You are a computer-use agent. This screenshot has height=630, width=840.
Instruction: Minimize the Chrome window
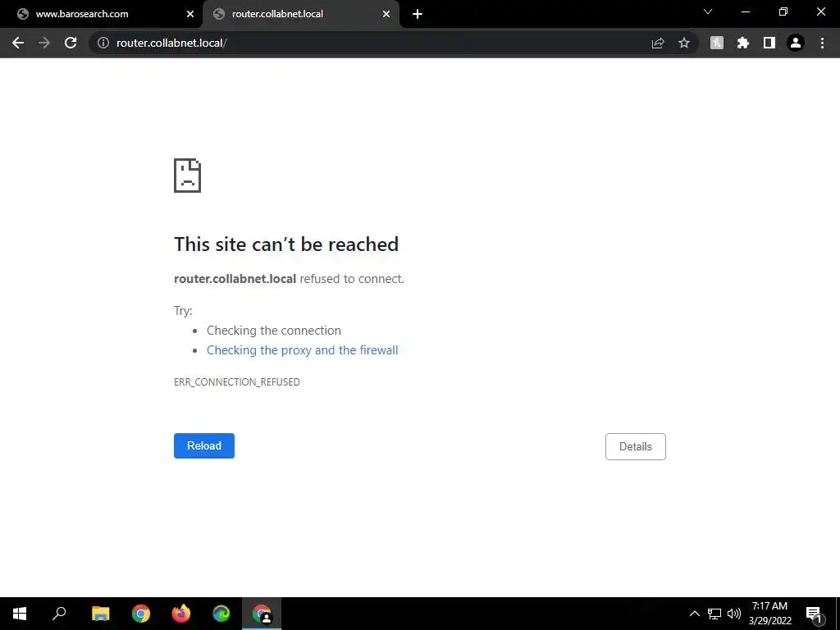click(x=745, y=11)
